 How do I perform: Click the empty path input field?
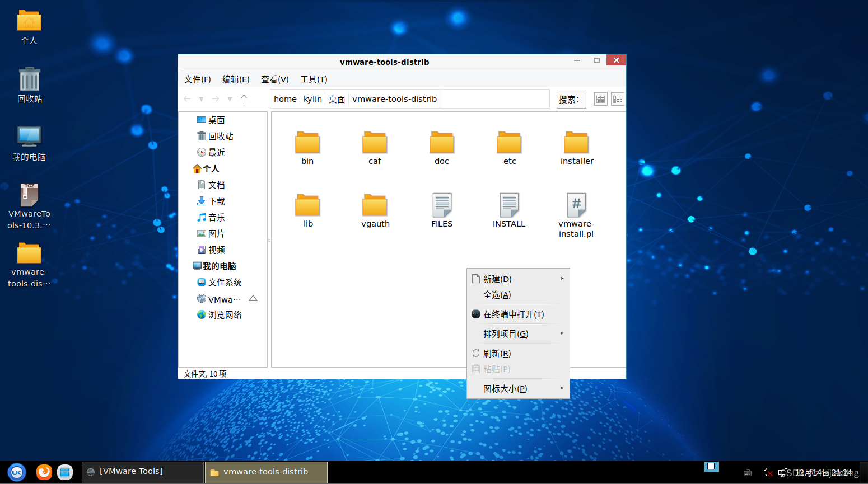(495, 99)
